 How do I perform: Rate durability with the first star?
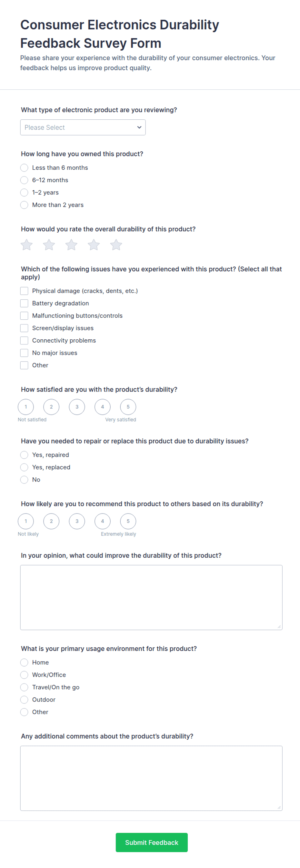[x=27, y=245]
